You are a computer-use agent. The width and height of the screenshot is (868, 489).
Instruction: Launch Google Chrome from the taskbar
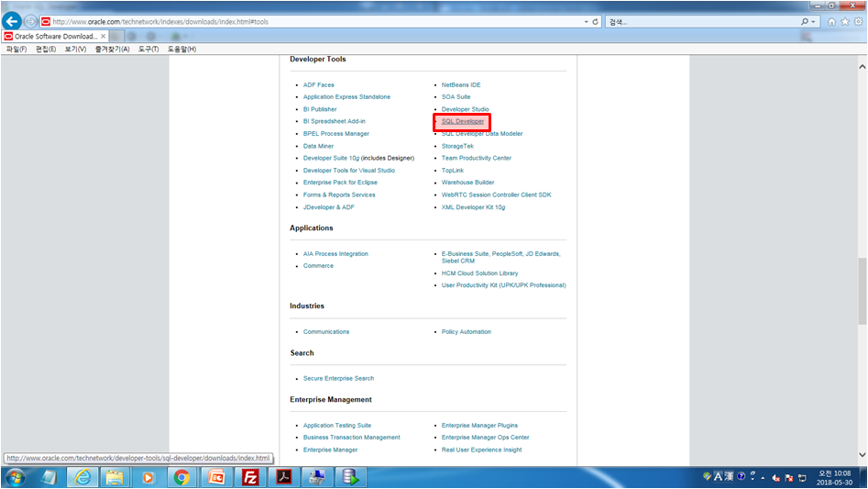(x=181, y=477)
